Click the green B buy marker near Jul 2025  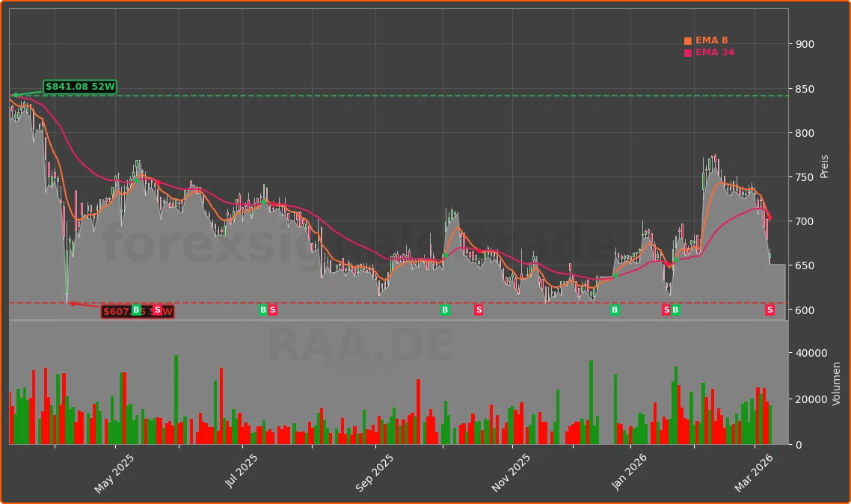pos(262,309)
